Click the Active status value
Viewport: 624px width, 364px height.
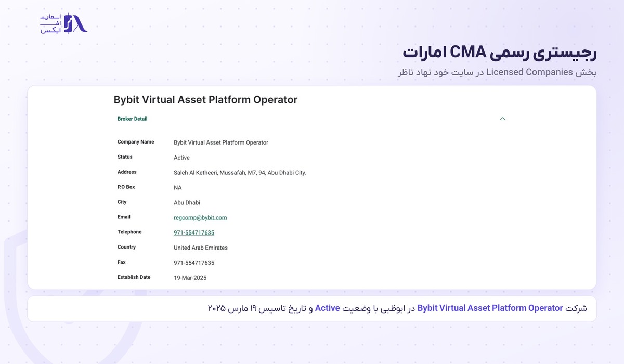(181, 158)
